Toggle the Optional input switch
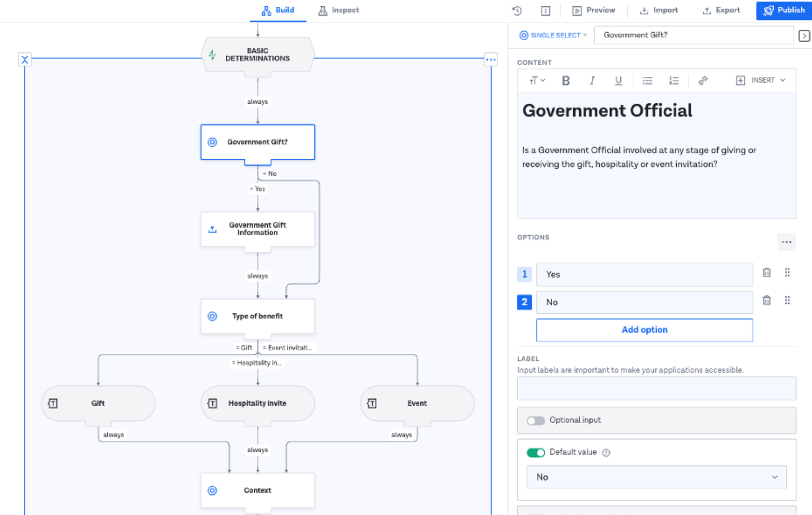The width and height of the screenshot is (812, 515). tap(536, 420)
